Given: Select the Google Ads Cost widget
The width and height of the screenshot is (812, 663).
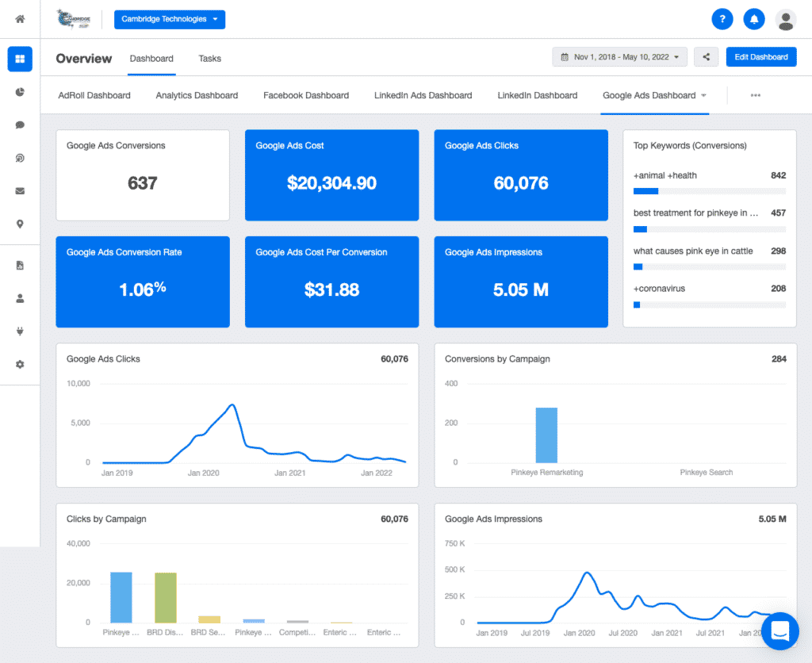Looking at the screenshot, I should click(x=332, y=175).
